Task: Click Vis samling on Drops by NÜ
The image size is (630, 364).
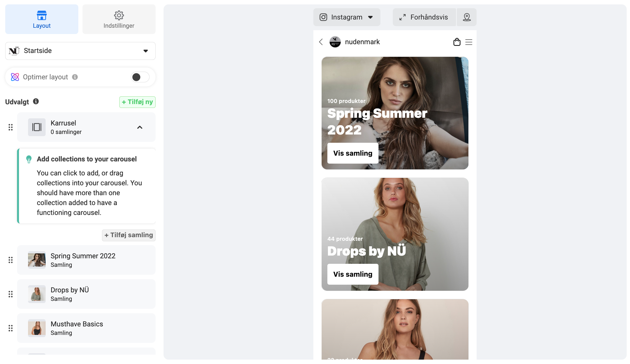Action: tap(353, 274)
